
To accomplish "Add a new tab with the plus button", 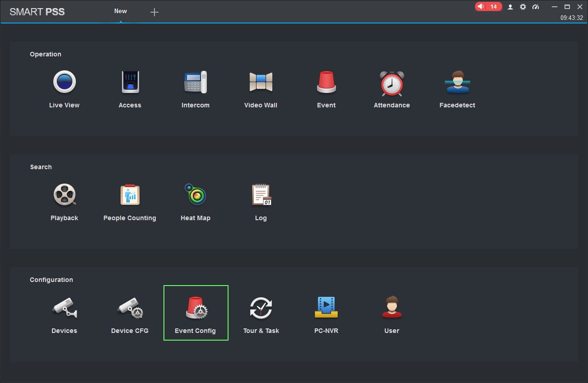I will click(154, 12).
